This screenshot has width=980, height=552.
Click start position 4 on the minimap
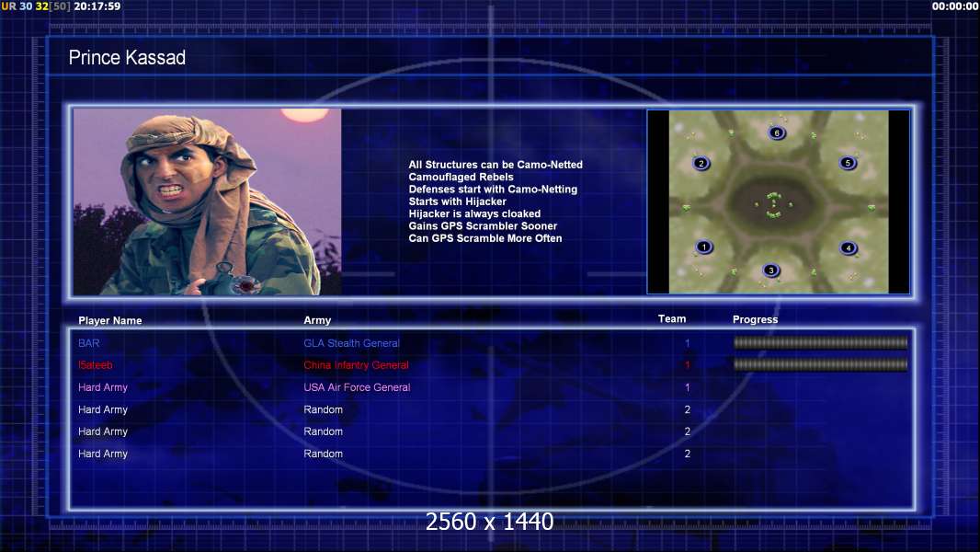pyautogui.click(x=849, y=247)
